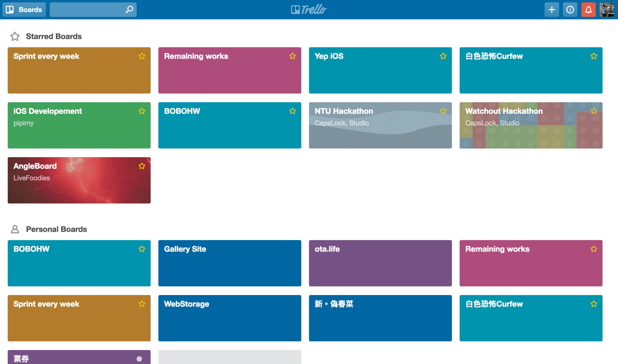Unstar the AngleBoard board
The image size is (618, 364).
pos(142,166)
